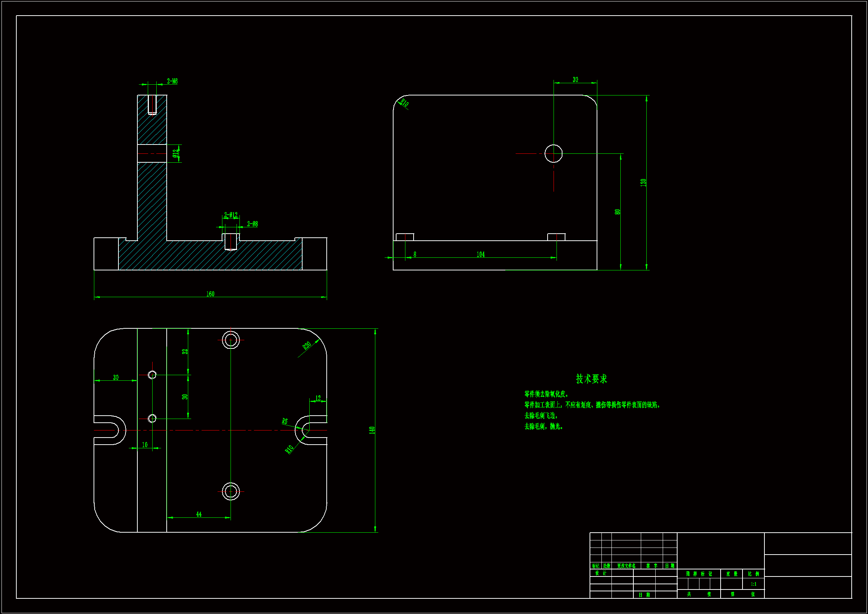
Task: Click the 技术要求 heading text
Action: click(591, 379)
